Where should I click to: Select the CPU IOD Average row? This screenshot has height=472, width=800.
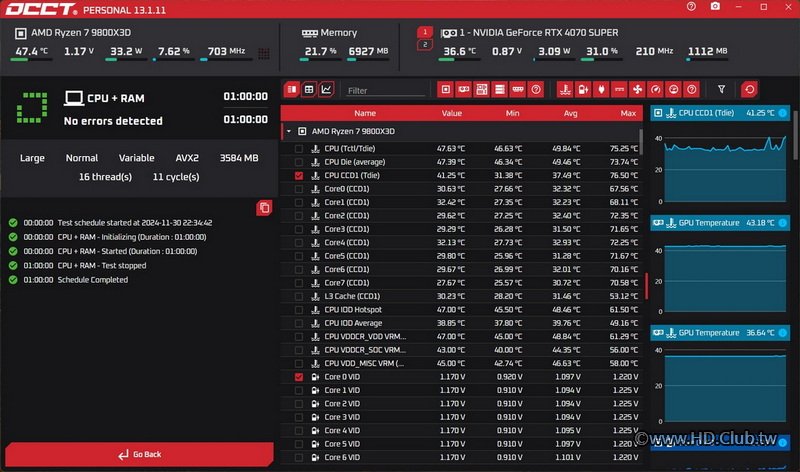pyautogui.click(x=461, y=323)
